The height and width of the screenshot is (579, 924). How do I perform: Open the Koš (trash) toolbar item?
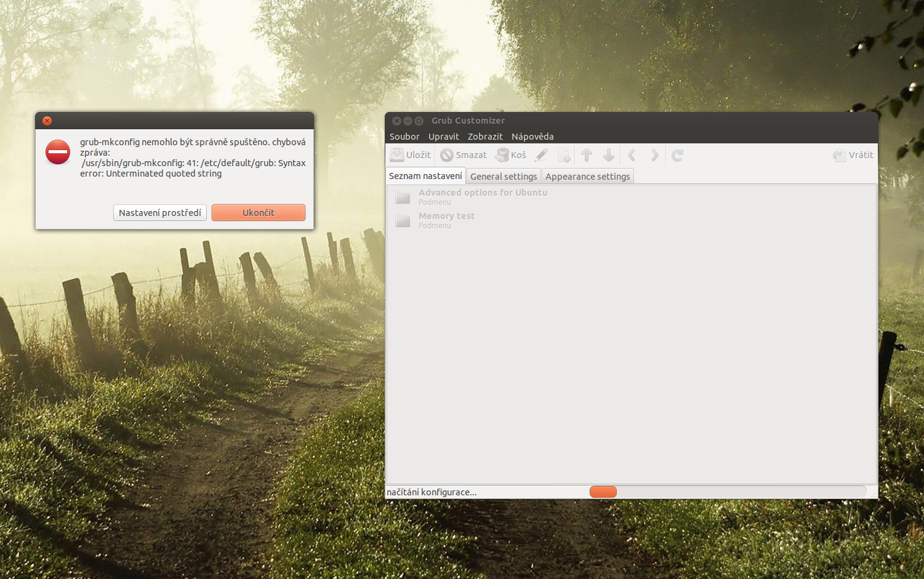click(x=511, y=155)
